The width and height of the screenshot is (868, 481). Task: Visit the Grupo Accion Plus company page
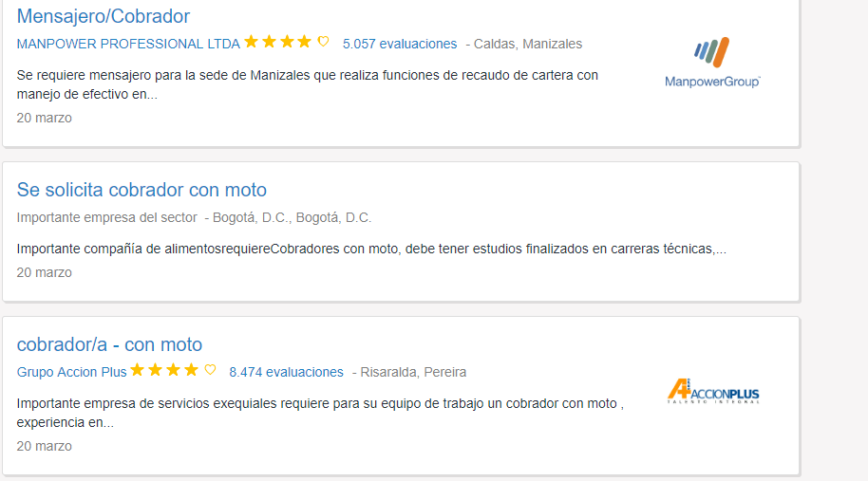point(71,372)
